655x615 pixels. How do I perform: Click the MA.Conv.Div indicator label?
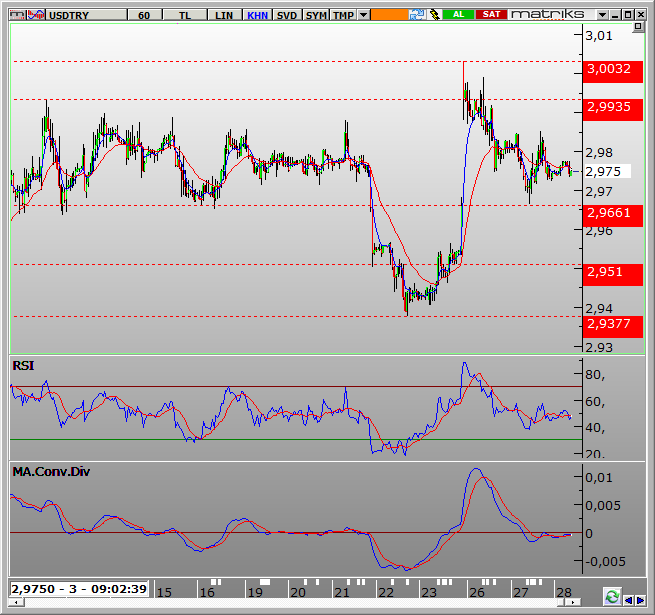51,472
